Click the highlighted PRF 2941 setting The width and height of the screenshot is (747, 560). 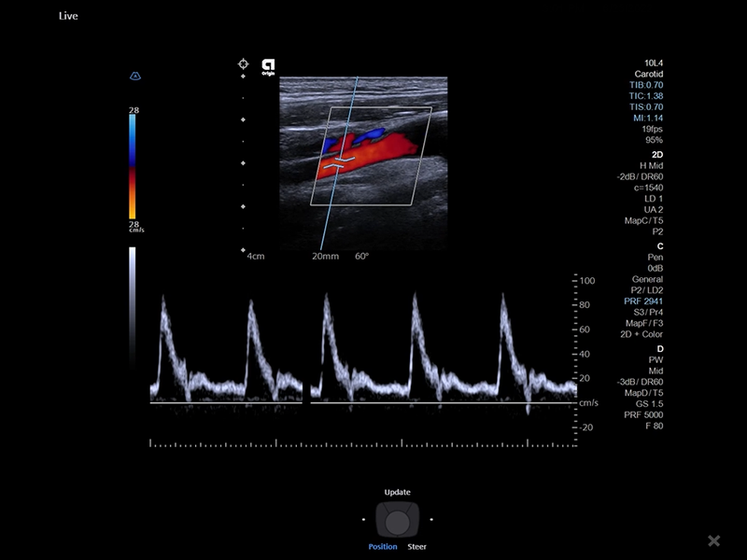point(644,301)
